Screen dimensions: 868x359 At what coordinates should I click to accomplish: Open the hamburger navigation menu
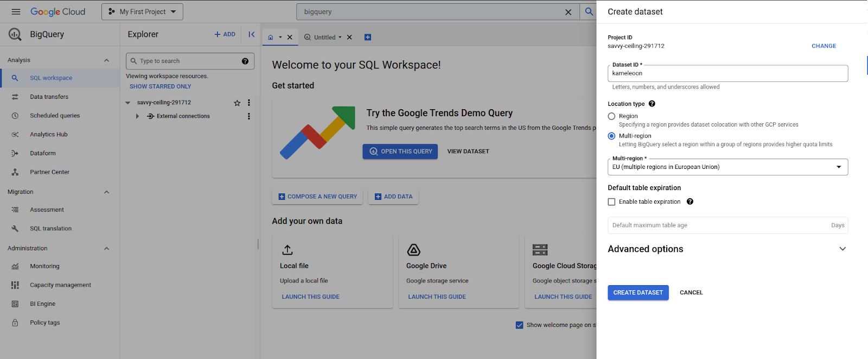[x=16, y=11]
